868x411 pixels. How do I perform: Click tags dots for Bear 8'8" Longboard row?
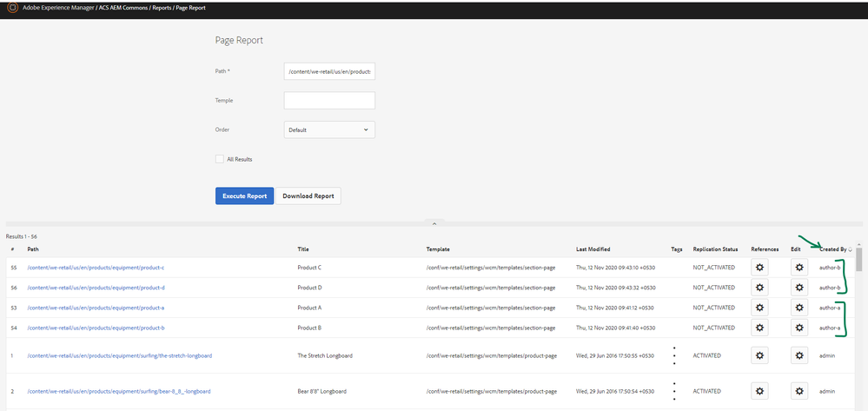pos(674,391)
